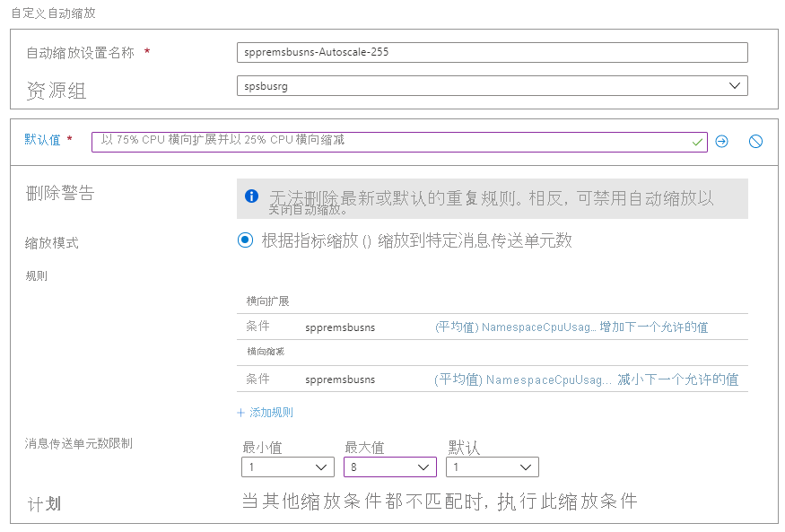785x532 pixels.
Task: Open the 横向扩展 NamespaceCpuUsage metric rule
Action: pyautogui.click(x=515, y=327)
